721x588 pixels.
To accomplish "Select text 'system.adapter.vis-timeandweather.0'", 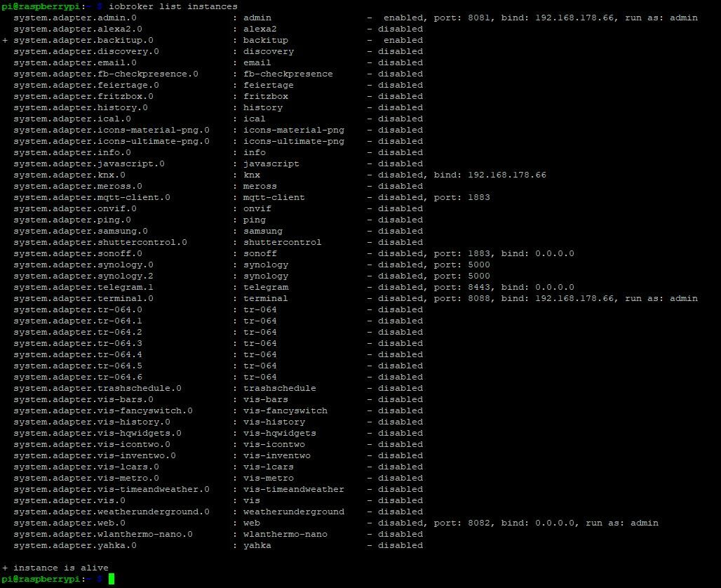I will tap(112, 489).
